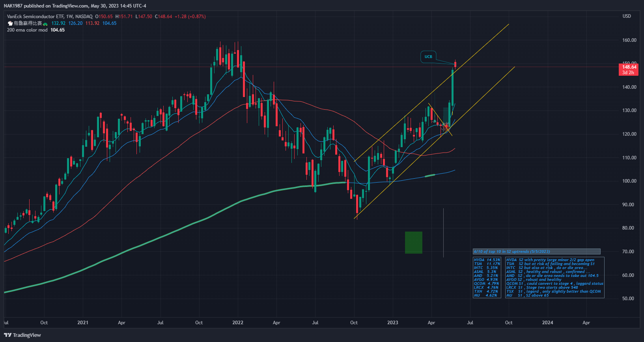Click the VanEck Semiconductor ETF symbol title
This screenshot has width=644, height=342.
point(50,17)
